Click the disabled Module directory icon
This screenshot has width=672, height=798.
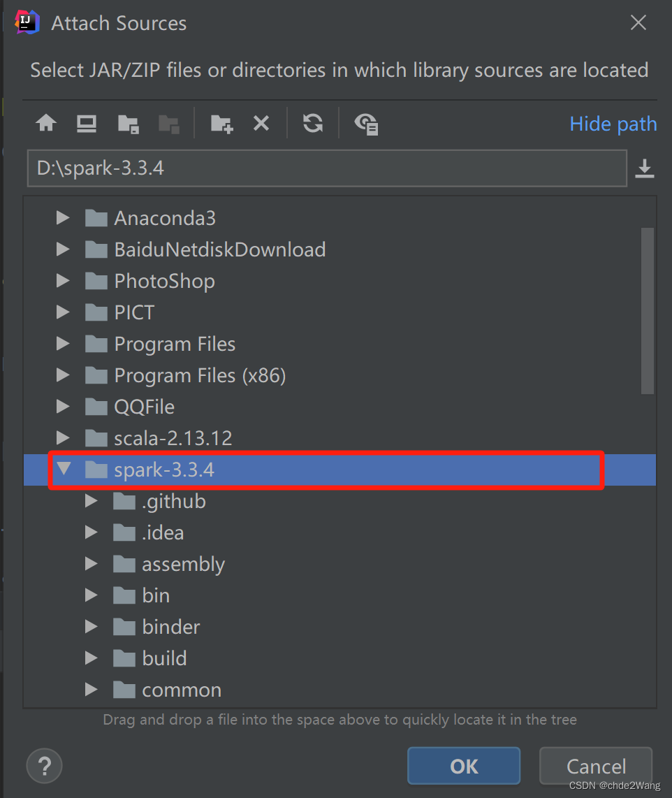(169, 124)
